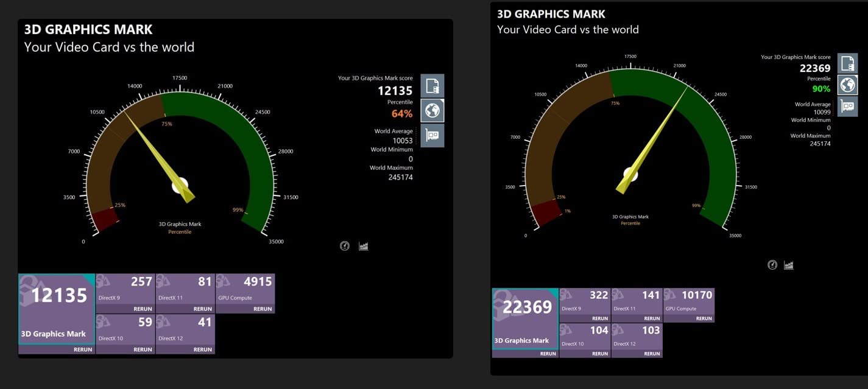Click the World Average value 10053
The width and height of the screenshot is (868, 389).
pos(403,141)
